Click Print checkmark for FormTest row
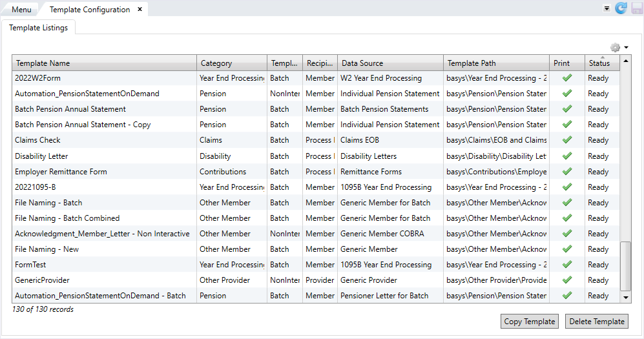This screenshot has width=644, height=339. tap(567, 265)
